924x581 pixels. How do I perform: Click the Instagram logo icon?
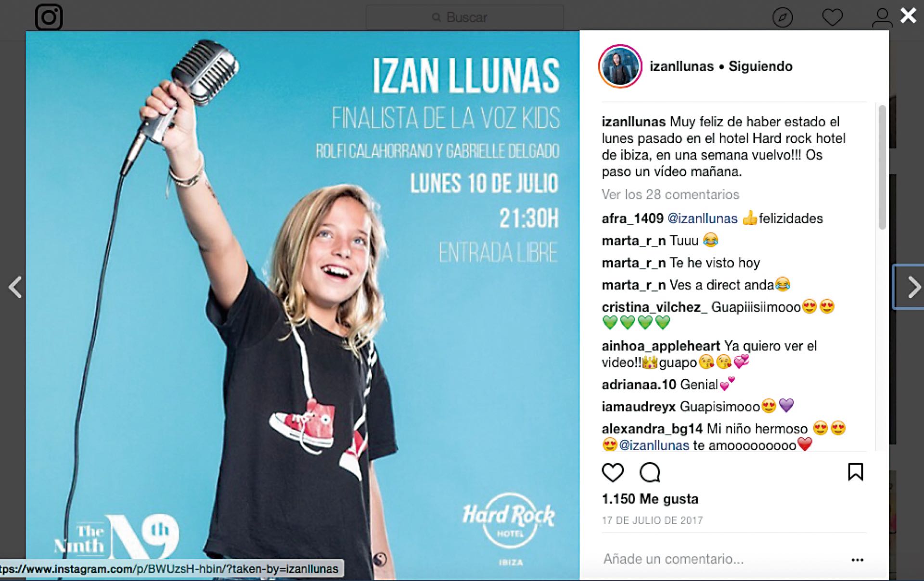tap(49, 17)
